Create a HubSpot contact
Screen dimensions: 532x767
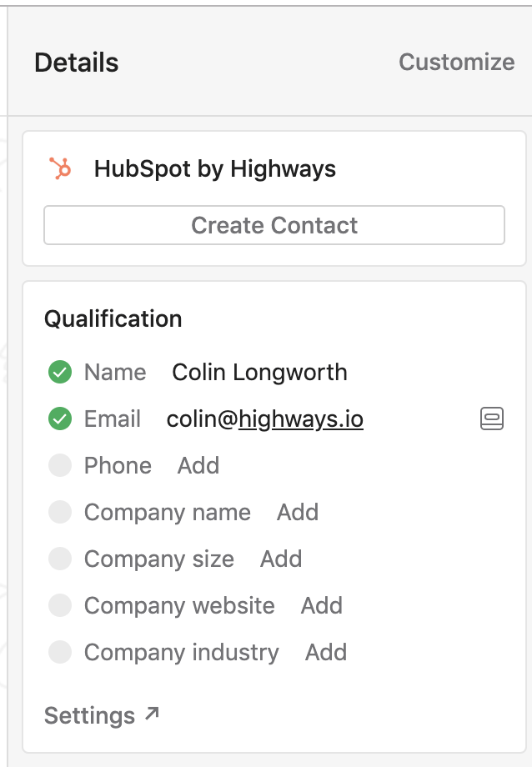[x=274, y=225]
